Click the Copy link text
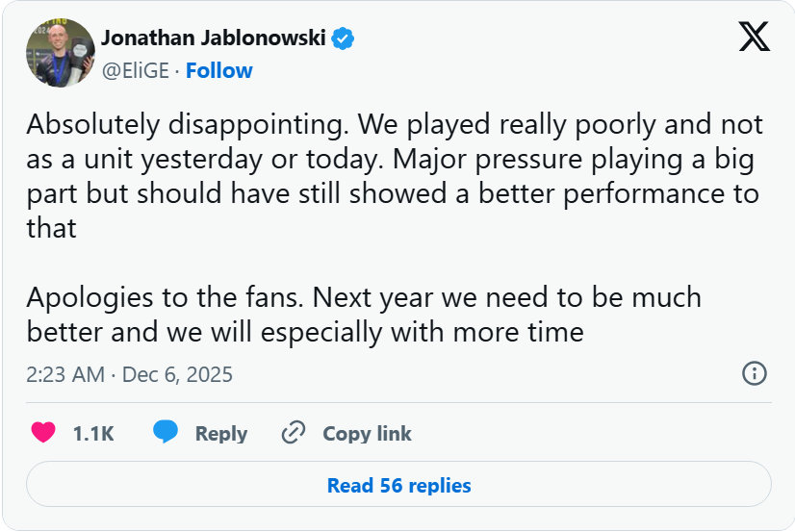795x532 pixels. point(367,434)
